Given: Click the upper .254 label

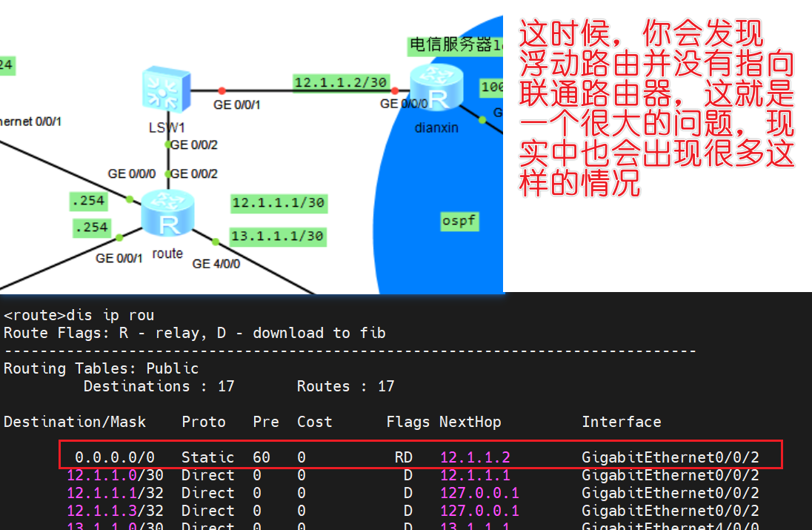Looking at the screenshot, I should 88,201.
